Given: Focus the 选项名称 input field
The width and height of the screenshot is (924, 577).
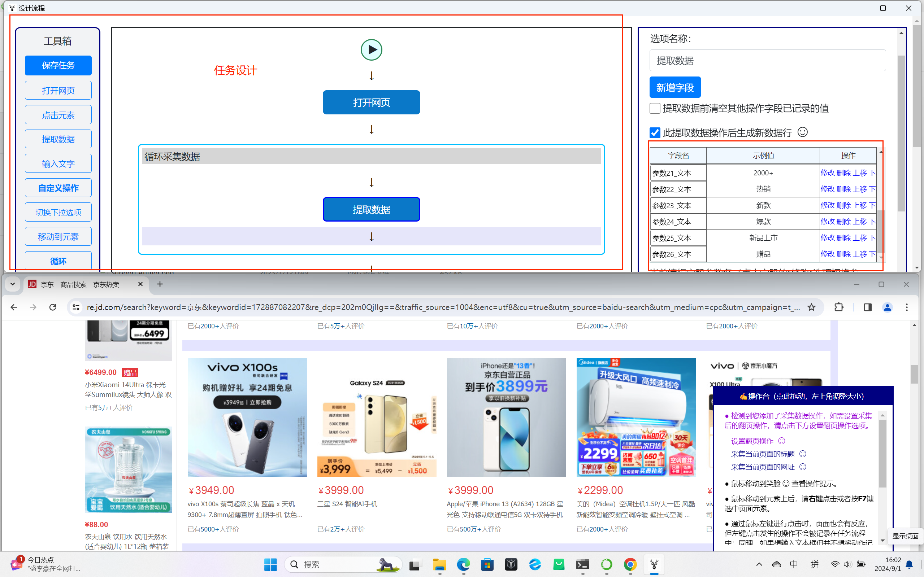Looking at the screenshot, I should tap(767, 60).
